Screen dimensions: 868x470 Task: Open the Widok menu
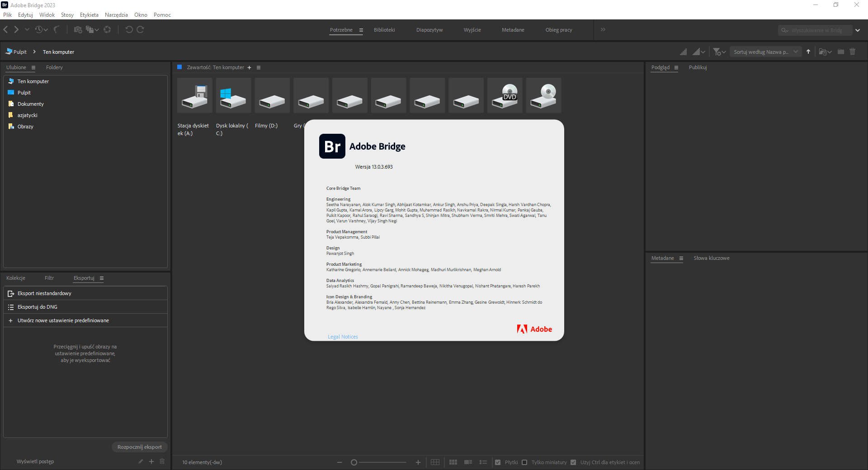(x=47, y=15)
